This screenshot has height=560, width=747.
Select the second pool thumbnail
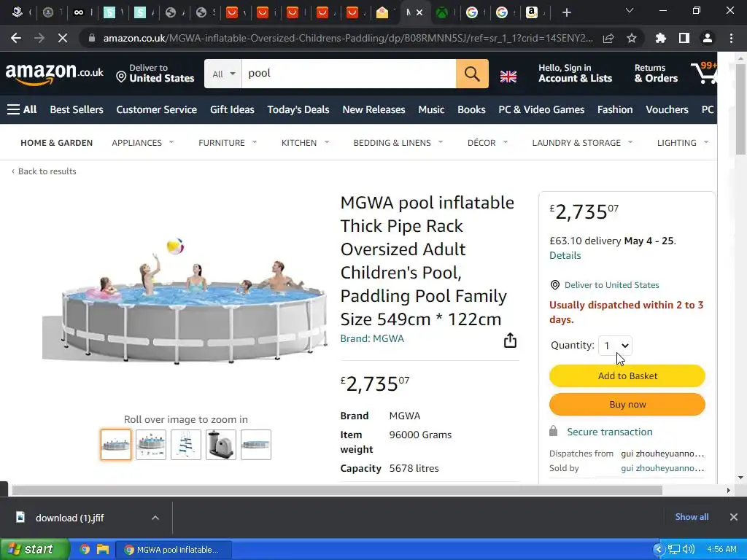[151, 445]
